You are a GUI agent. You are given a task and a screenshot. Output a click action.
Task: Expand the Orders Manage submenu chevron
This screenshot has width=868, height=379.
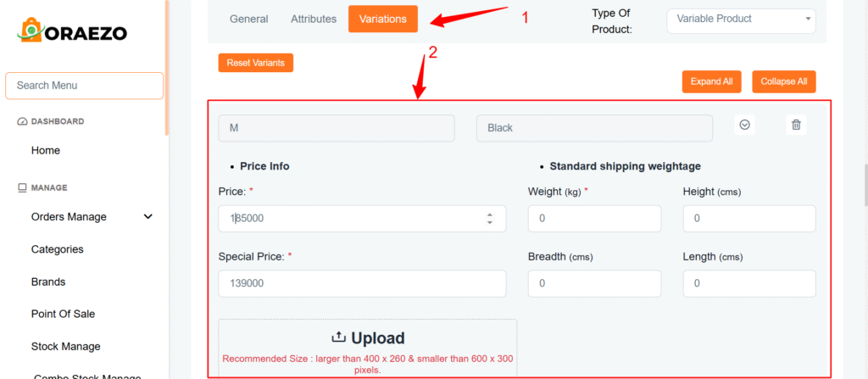click(x=148, y=217)
